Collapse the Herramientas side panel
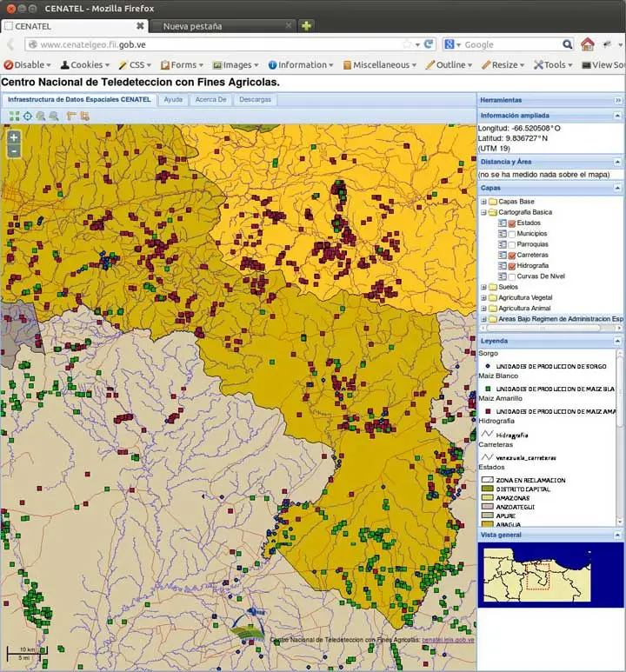The height and width of the screenshot is (672, 626). point(618,100)
